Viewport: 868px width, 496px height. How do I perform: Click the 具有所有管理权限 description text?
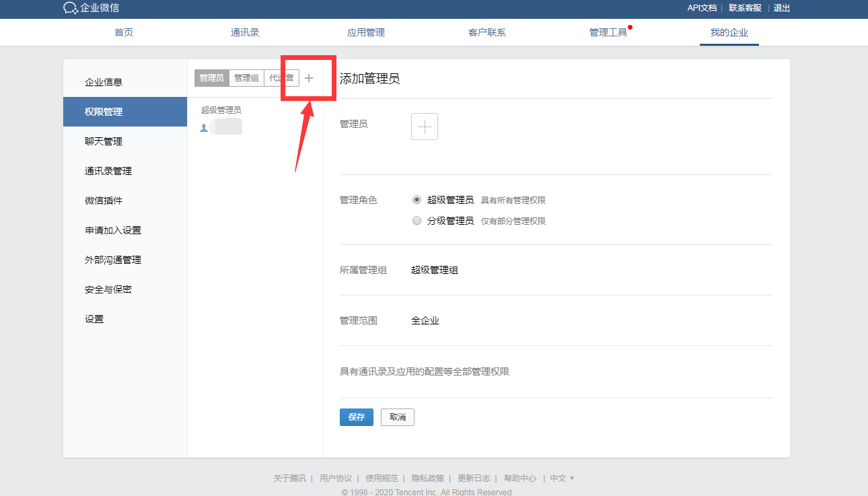pyautogui.click(x=513, y=201)
